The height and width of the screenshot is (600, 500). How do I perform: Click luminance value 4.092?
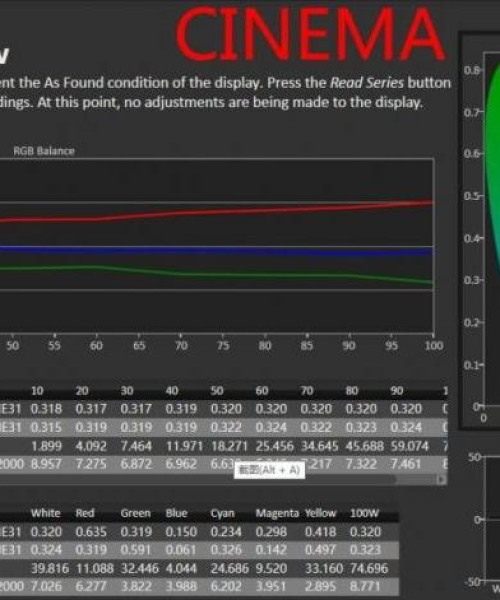pyautogui.click(x=91, y=446)
